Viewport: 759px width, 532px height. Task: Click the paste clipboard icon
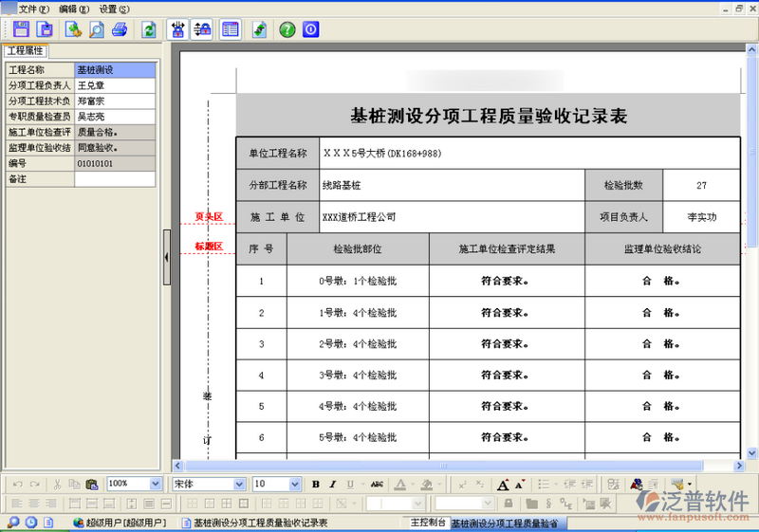(x=92, y=484)
